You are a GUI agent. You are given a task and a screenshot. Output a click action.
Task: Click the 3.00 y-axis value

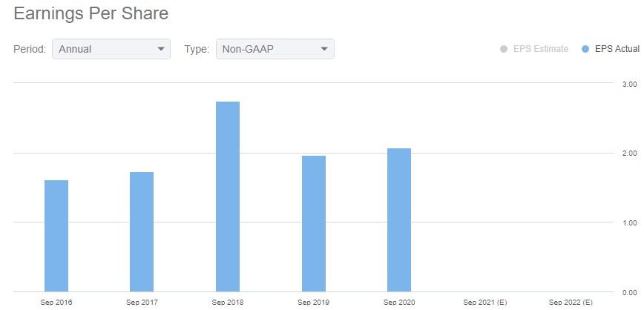pyautogui.click(x=630, y=84)
